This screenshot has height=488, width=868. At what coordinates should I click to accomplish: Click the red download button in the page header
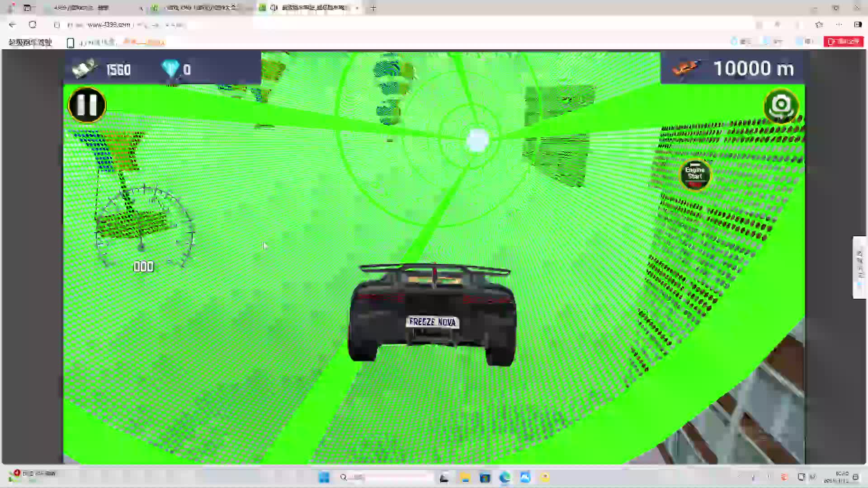click(843, 42)
